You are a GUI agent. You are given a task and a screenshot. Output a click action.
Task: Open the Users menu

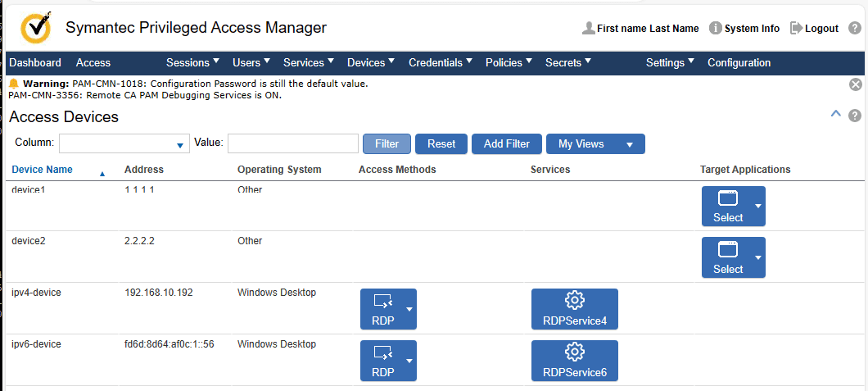(251, 62)
